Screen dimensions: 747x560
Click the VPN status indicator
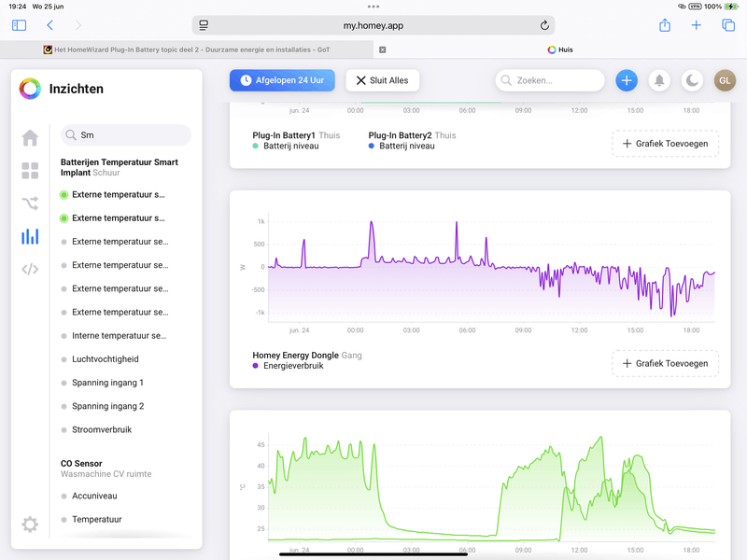(695, 7)
